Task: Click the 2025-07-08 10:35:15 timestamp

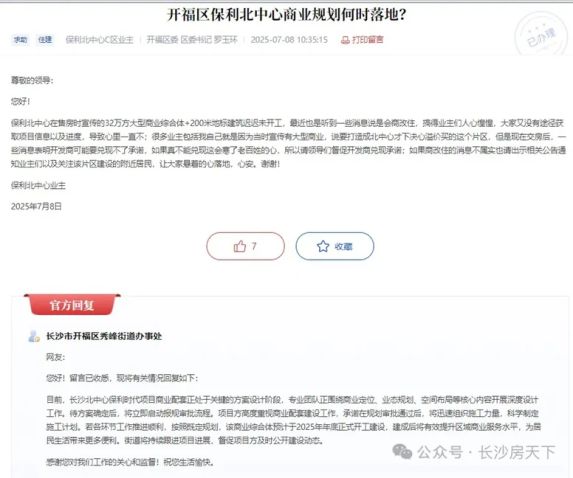Action: click(289, 39)
